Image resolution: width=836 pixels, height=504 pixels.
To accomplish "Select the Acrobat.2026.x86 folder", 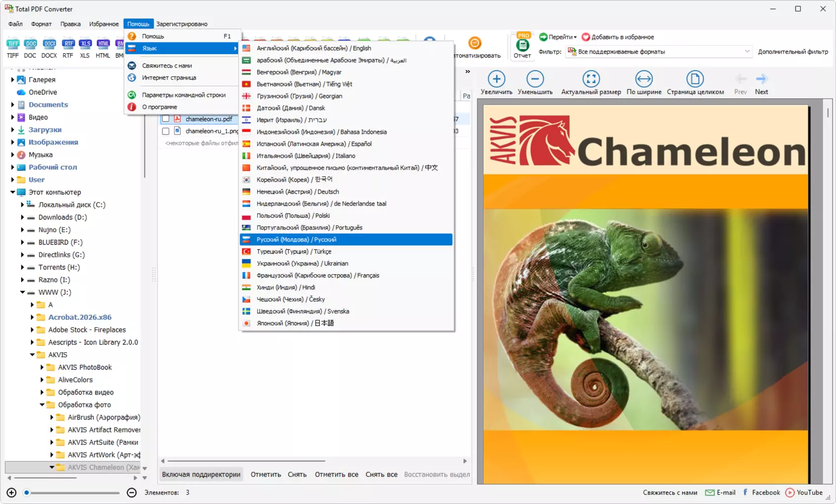I will 80,317.
